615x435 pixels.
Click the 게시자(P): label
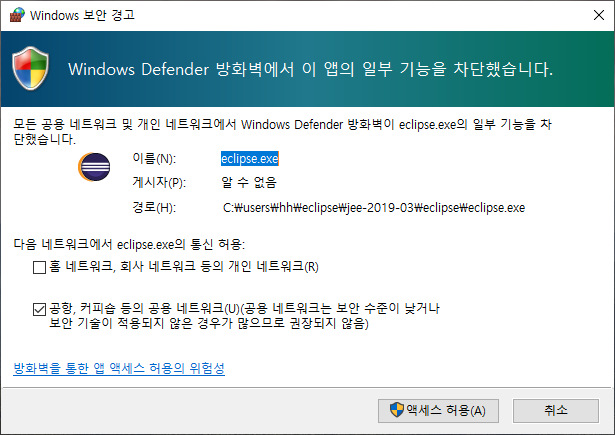pyautogui.click(x=159, y=182)
